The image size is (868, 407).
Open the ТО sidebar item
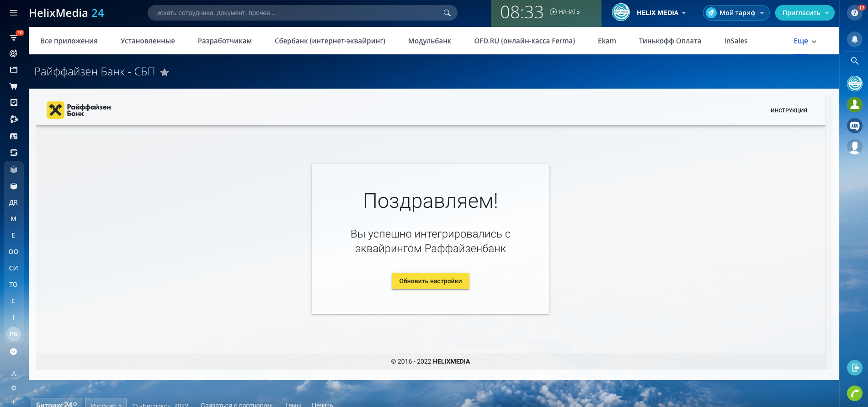coord(14,285)
